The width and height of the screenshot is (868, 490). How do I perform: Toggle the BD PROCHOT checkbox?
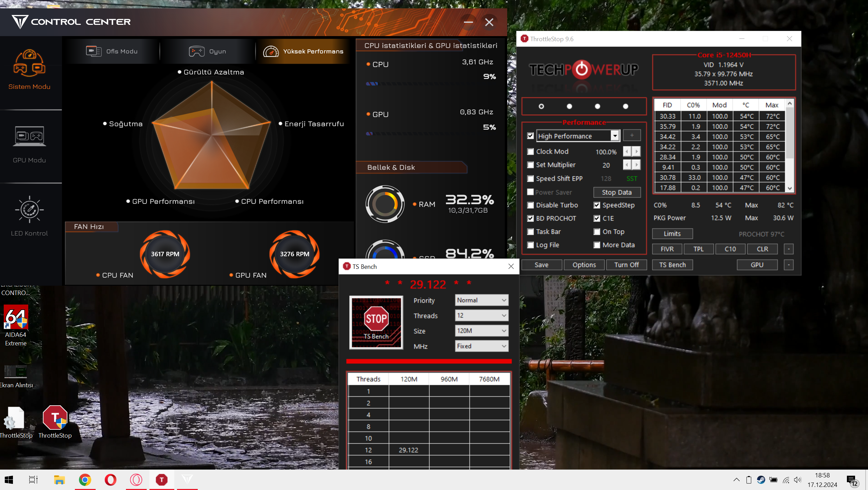[x=530, y=218]
